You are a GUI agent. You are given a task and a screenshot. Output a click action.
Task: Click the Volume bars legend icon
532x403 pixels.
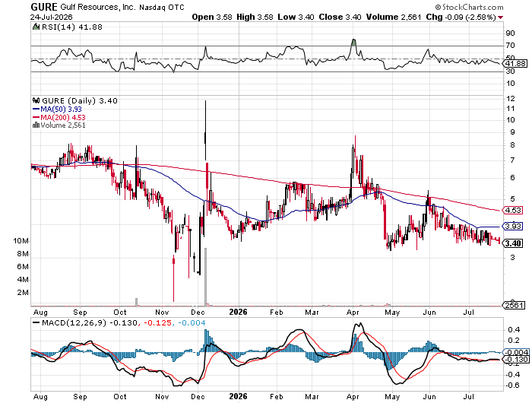[36, 125]
